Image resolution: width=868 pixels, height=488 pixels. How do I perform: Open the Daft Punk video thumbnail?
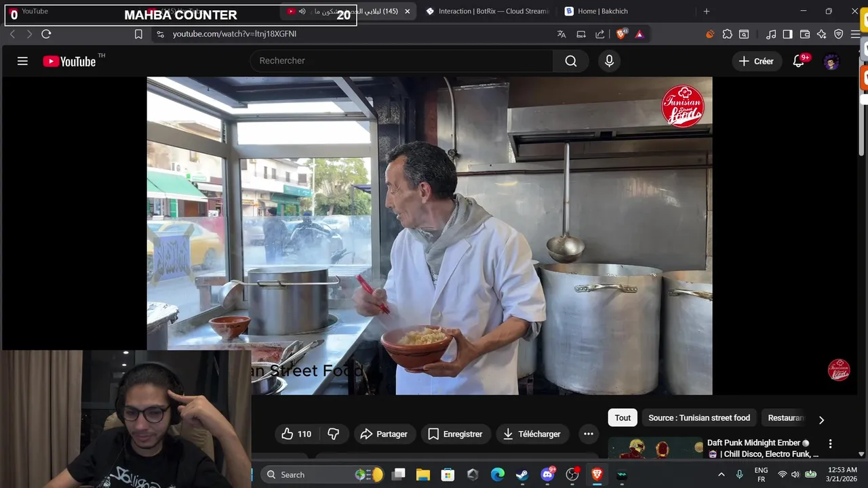654,448
